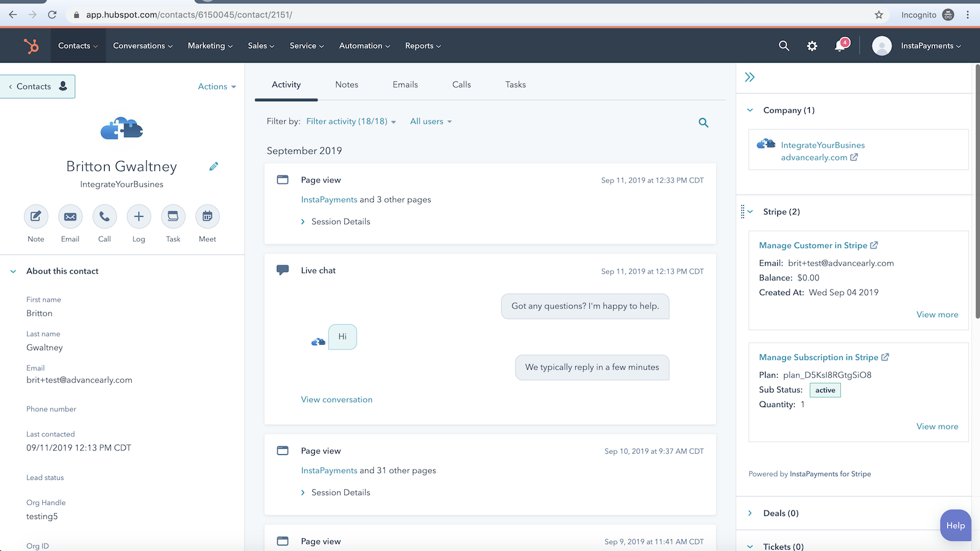Open the Service menu
This screenshot has width=980, height=551.
307,46
